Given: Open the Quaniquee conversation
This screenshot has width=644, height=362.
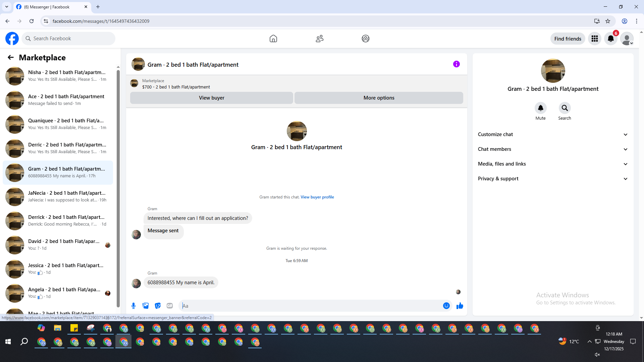Looking at the screenshot, I should 58,124.
